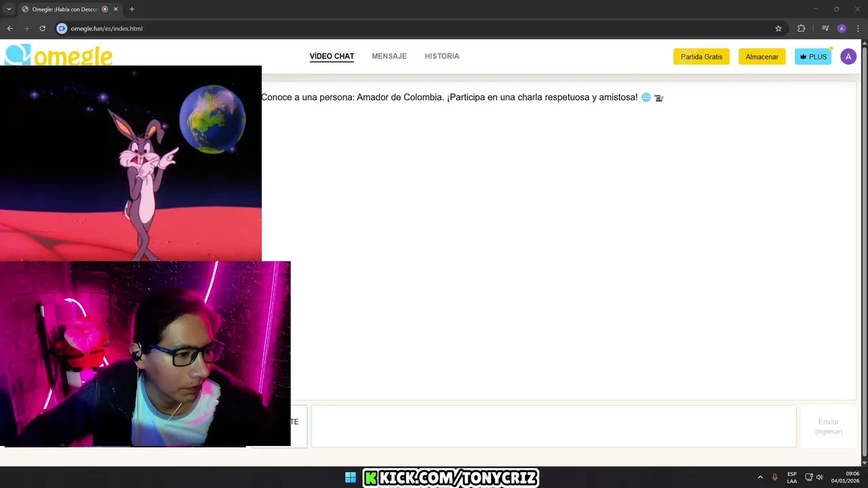Image resolution: width=868 pixels, height=488 pixels.
Task: Click the Partida Gratis button
Action: click(x=701, y=57)
